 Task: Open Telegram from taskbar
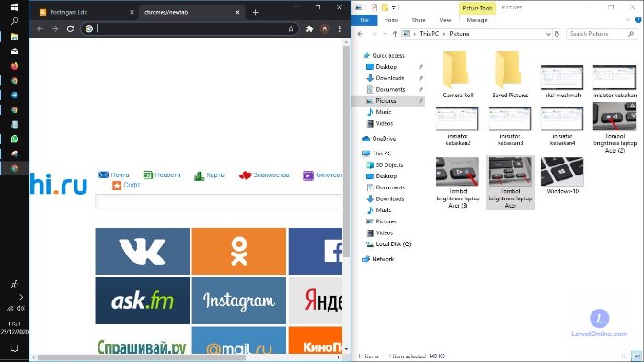click(x=15, y=96)
